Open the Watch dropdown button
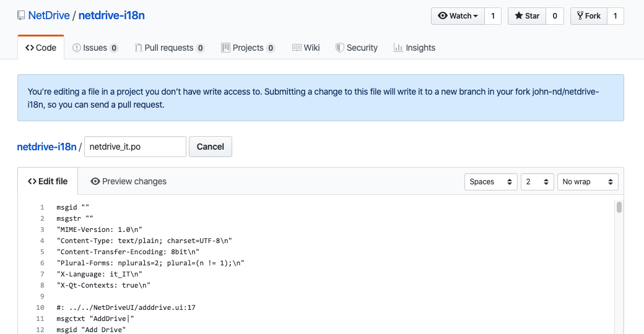644x334 pixels. pyautogui.click(x=458, y=16)
